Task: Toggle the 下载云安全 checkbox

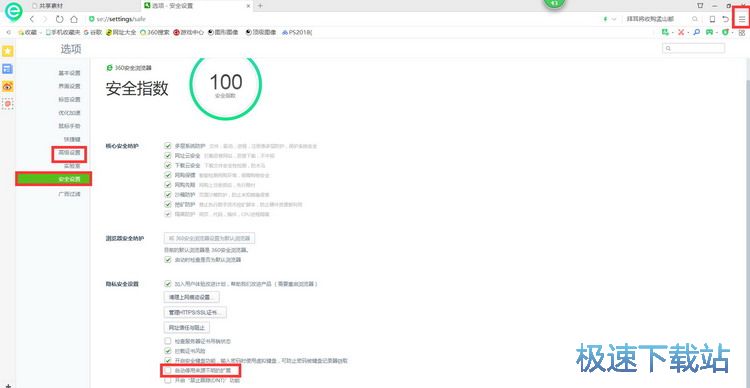Action: pos(167,165)
